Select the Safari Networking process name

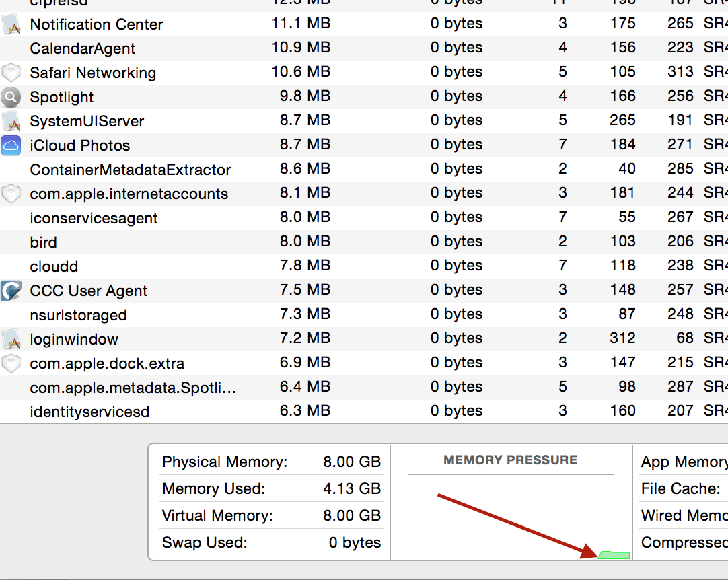(x=93, y=73)
